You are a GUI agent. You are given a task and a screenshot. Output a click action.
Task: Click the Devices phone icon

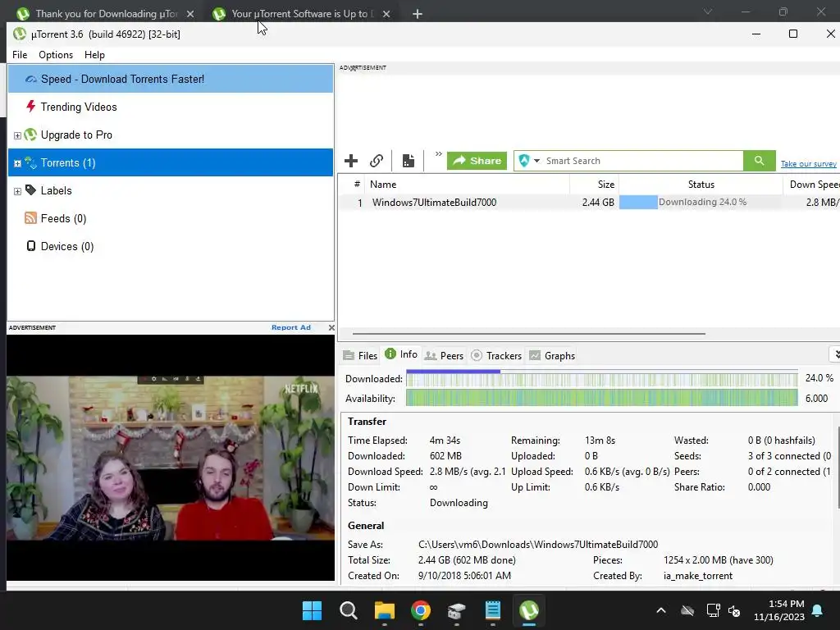(x=31, y=246)
